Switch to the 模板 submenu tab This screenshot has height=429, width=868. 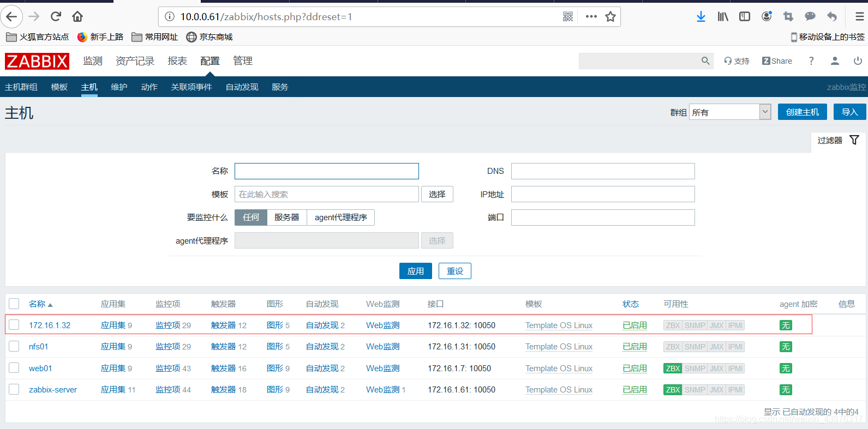pos(59,87)
